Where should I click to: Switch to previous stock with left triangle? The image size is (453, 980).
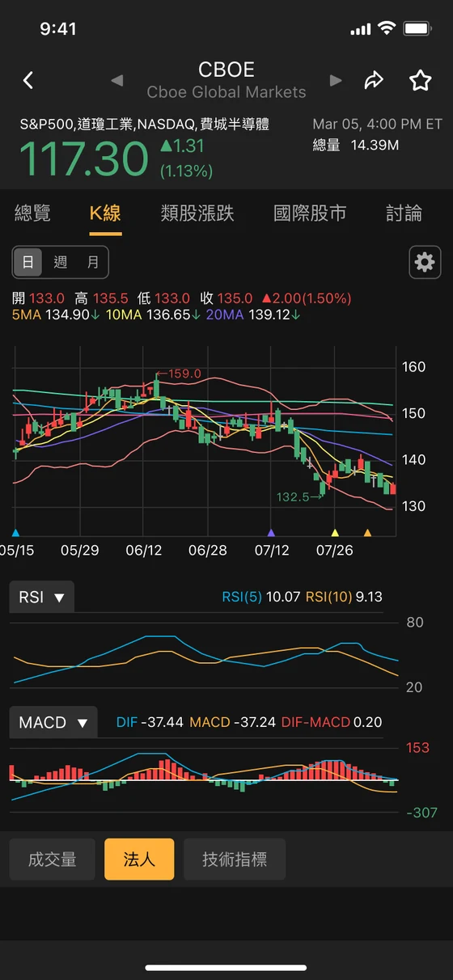(x=117, y=80)
